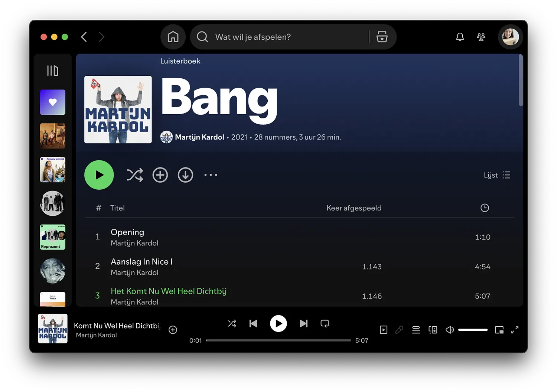The image size is (557, 392).
Task: Open the Now Playing view icon
Action: point(384,330)
